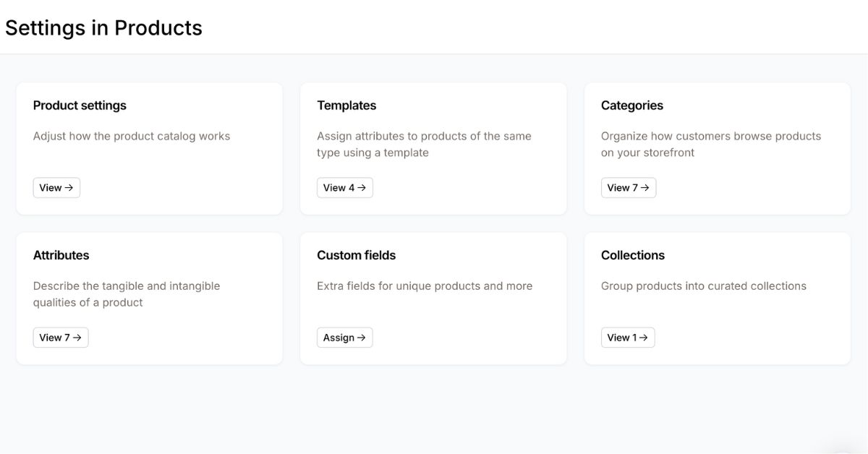
Task: Assign custom fields to products
Action: (345, 337)
